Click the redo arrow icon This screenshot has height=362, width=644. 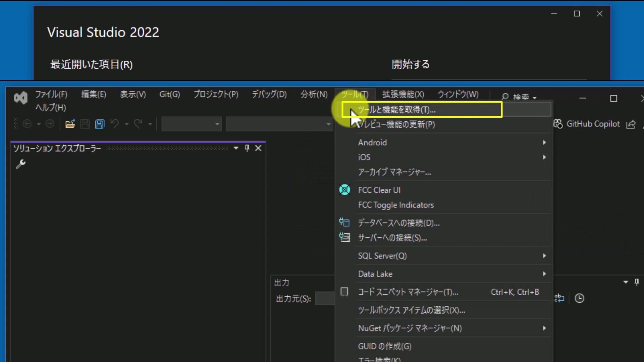(x=138, y=124)
